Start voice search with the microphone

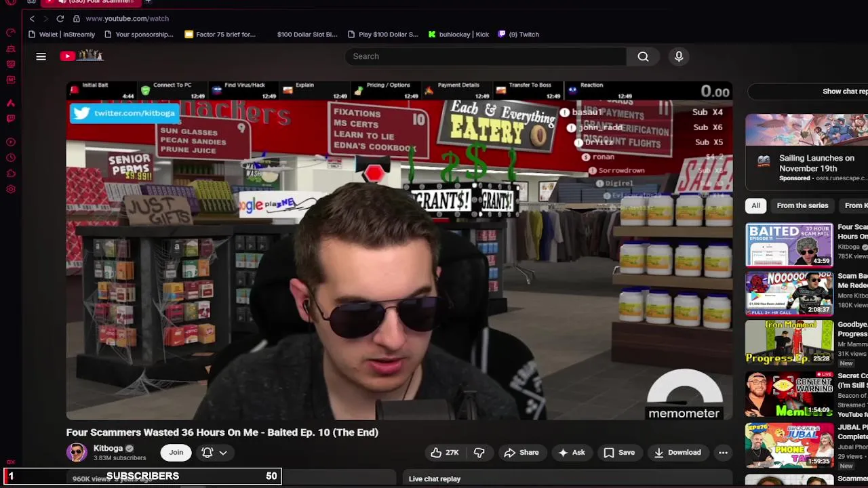click(x=679, y=56)
